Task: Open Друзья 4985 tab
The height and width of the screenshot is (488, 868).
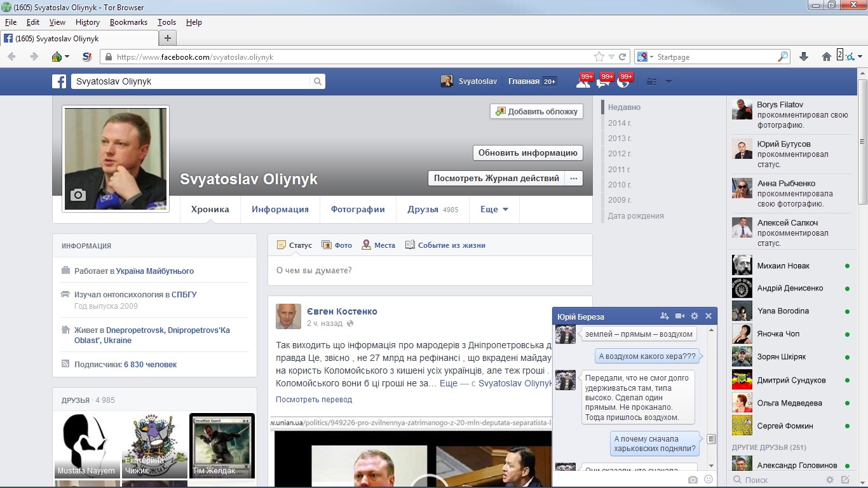Action: click(x=433, y=209)
